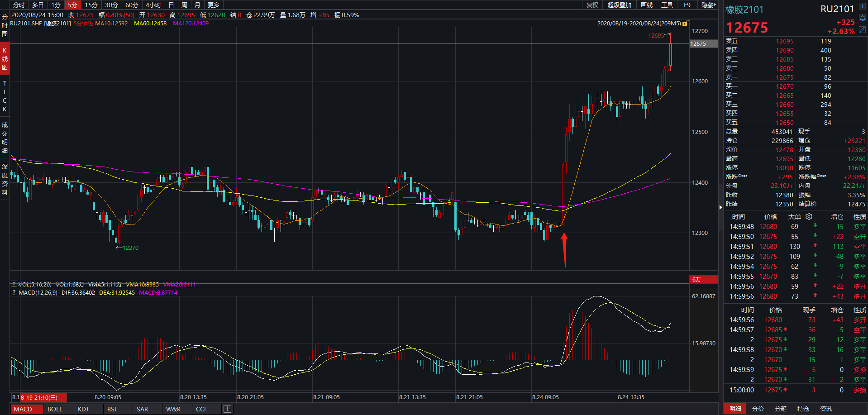Open 更多 periods dropdown
The height and width of the screenshot is (415, 868).
point(214,5)
